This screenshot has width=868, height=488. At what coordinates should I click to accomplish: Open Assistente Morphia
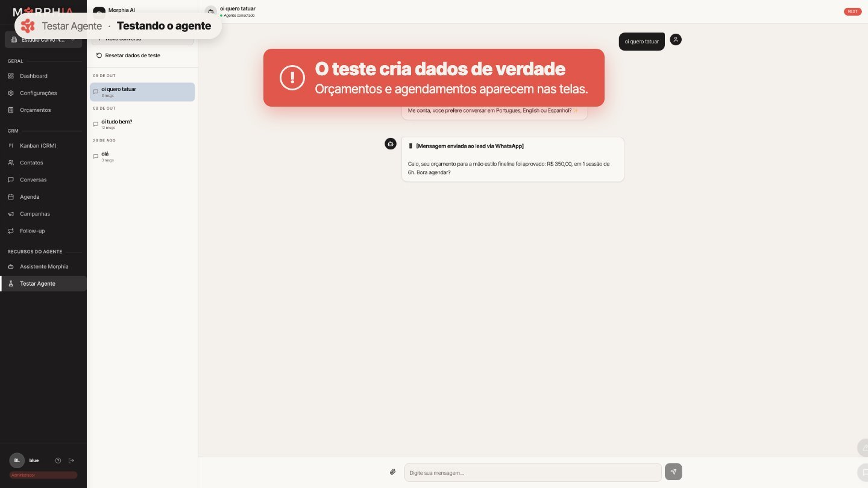click(42, 266)
